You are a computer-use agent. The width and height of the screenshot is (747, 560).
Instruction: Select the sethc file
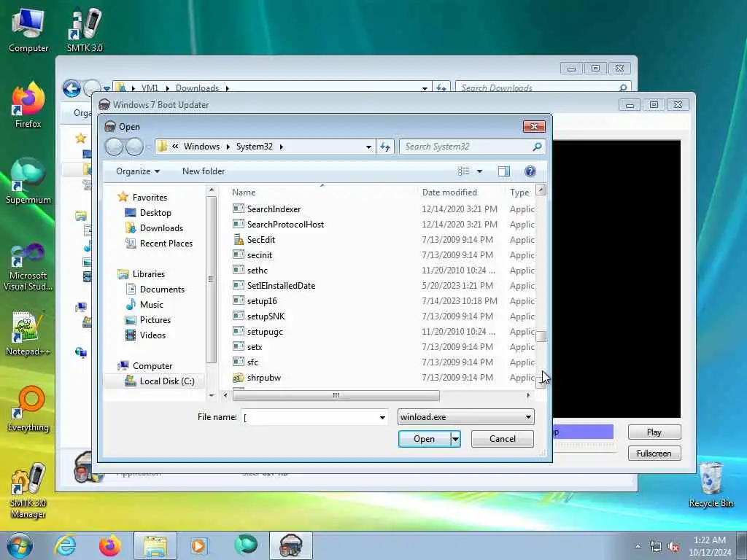coord(257,271)
